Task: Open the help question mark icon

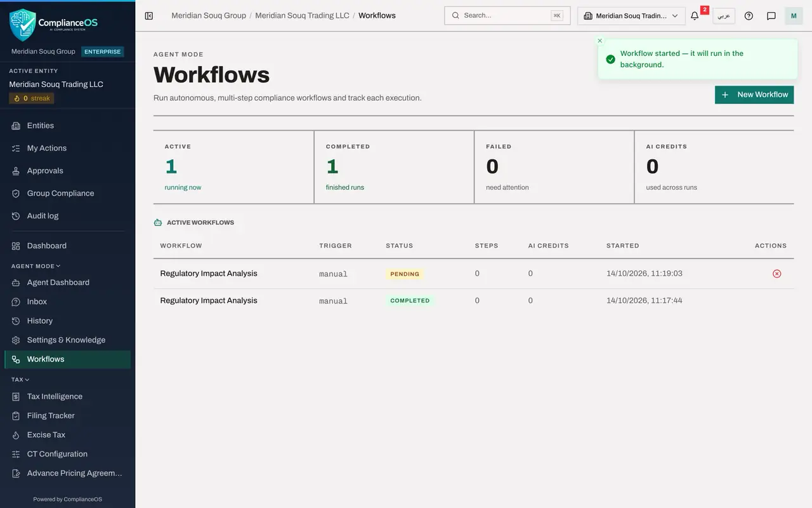Action: [749, 16]
